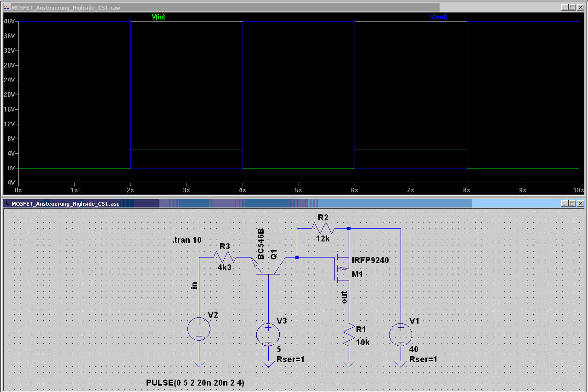Click the junction dot right of R2
Viewport: 588px width, 392px height.
[x=349, y=228]
